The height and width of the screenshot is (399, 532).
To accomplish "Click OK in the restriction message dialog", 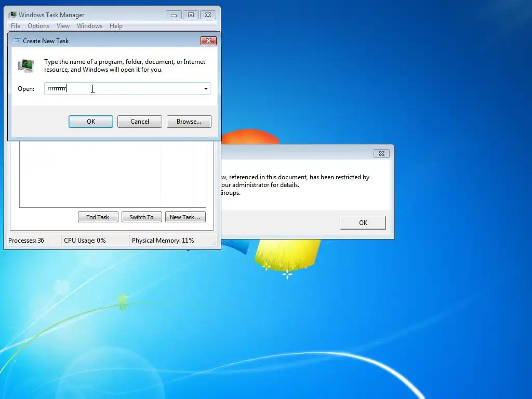I will click(363, 222).
